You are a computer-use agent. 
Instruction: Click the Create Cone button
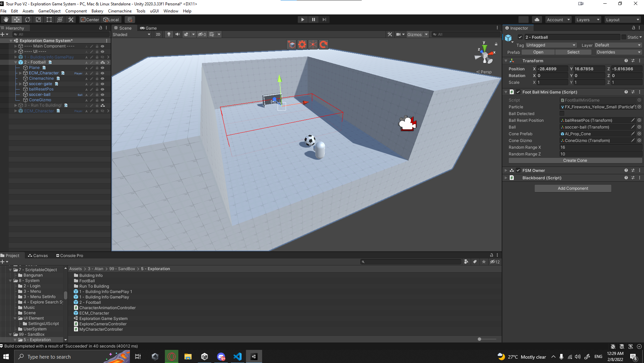point(575,160)
